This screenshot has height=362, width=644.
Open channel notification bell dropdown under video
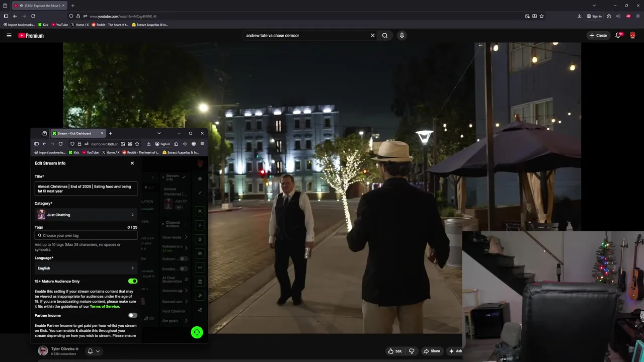[93, 351]
